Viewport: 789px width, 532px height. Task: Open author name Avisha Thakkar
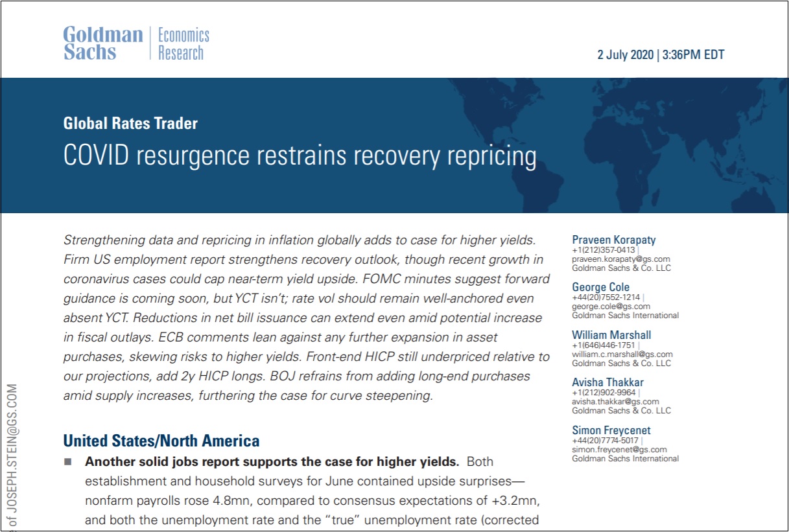[x=607, y=382]
